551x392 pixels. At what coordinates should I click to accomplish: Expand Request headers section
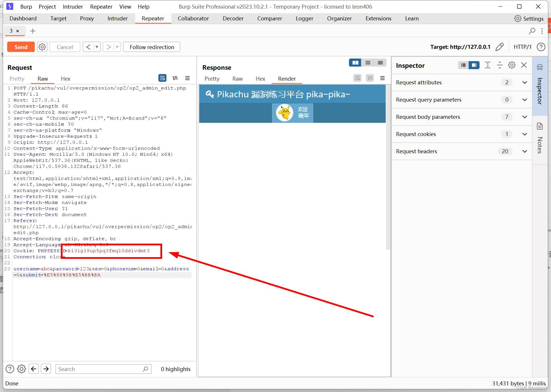(461, 151)
